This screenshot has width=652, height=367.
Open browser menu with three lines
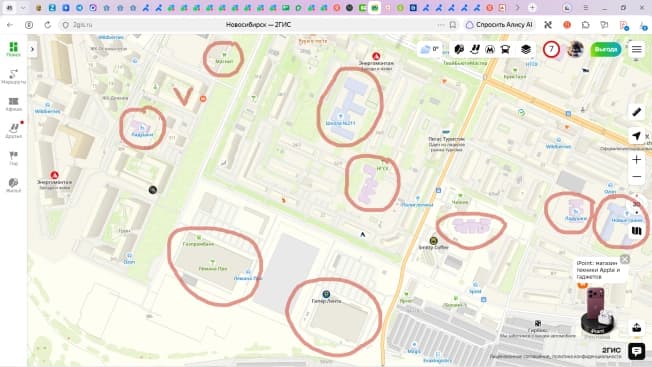tap(585, 7)
